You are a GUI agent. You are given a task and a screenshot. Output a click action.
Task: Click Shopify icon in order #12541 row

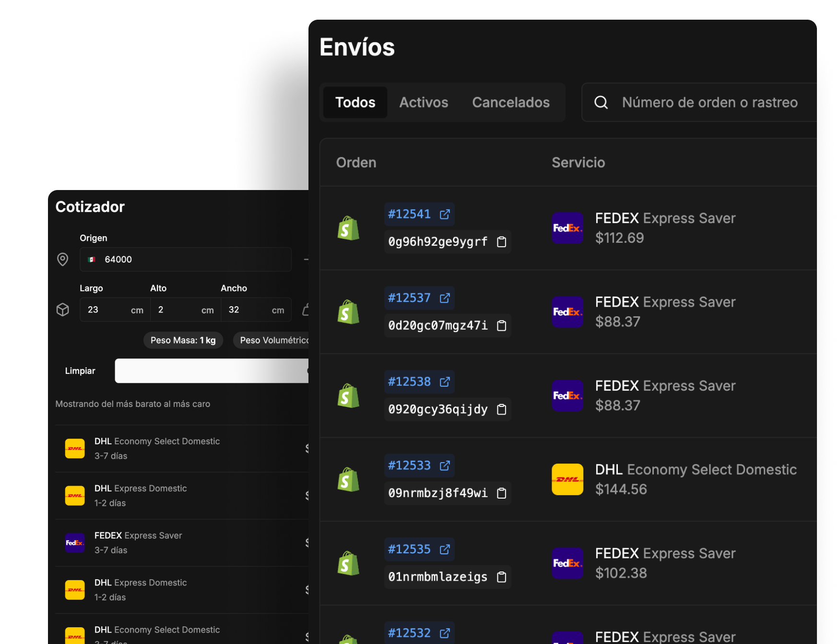(x=348, y=228)
